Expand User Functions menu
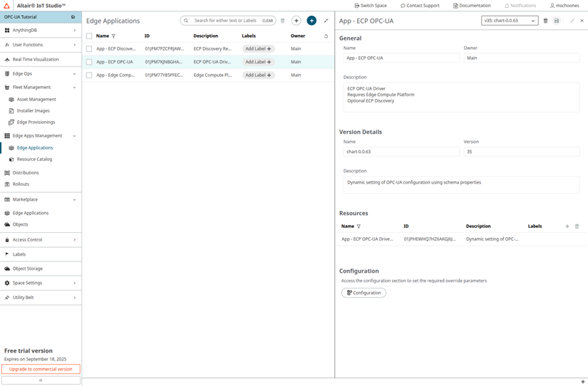 tap(41, 45)
